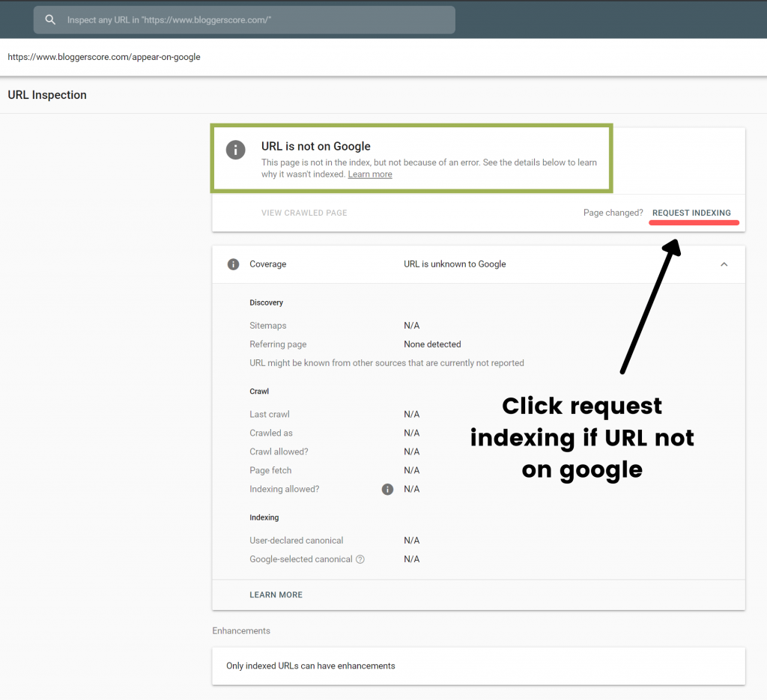767x700 pixels.
Task: Open the Learn more link in the status card
Action: click(370, 174)
